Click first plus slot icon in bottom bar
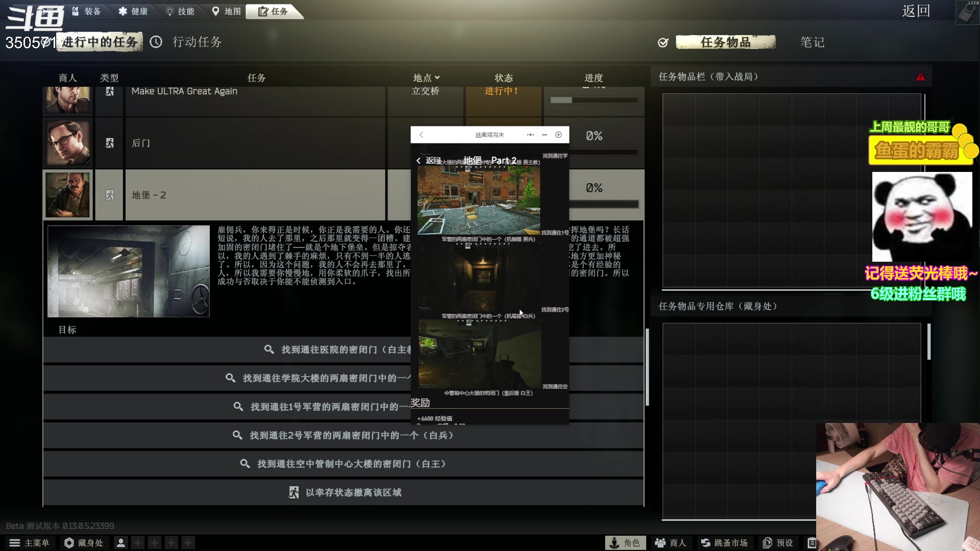Viewport: 980px width, 551px height. click(138, 543)
